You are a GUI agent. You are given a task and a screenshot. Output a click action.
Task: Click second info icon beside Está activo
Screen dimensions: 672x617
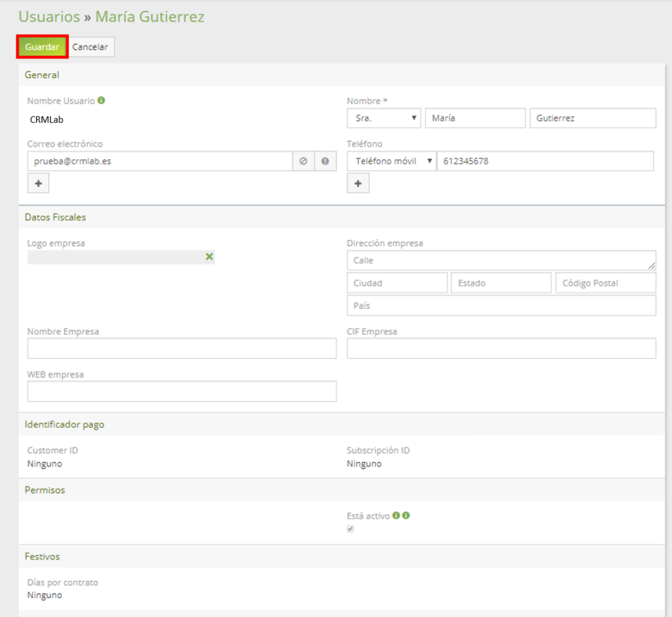406,515
